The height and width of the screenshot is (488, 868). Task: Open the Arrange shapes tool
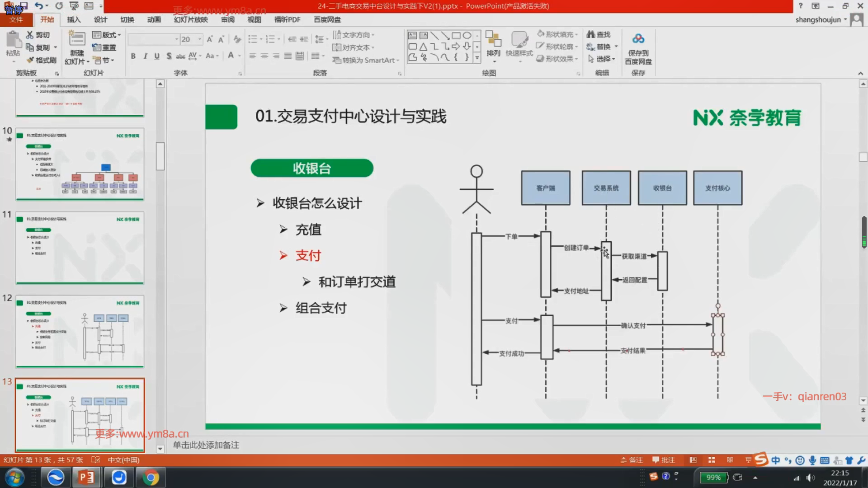[x=493, y=44]
